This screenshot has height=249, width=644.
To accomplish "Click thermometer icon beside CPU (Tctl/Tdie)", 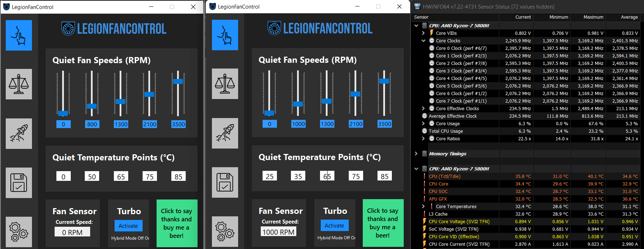I will pos(425,176).
